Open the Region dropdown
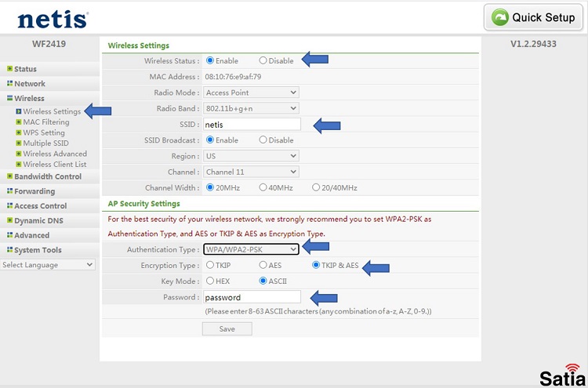588x388 pixels. click(251, 156)
